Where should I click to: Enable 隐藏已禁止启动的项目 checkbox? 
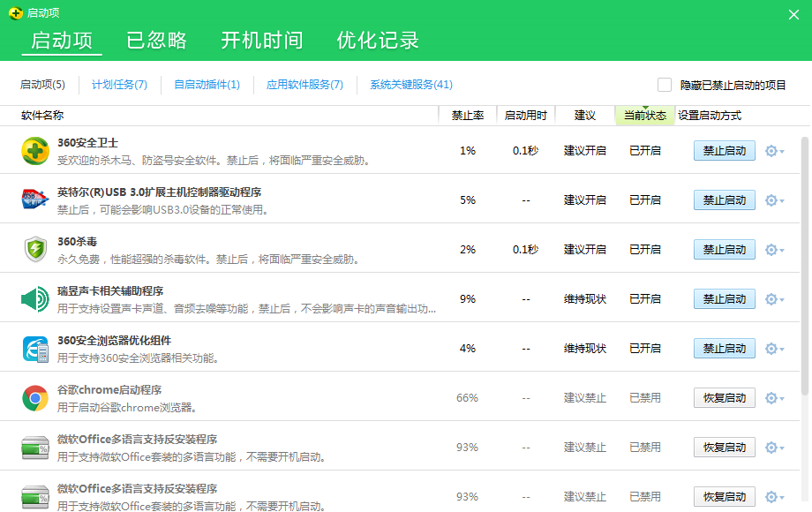point(665,84)
